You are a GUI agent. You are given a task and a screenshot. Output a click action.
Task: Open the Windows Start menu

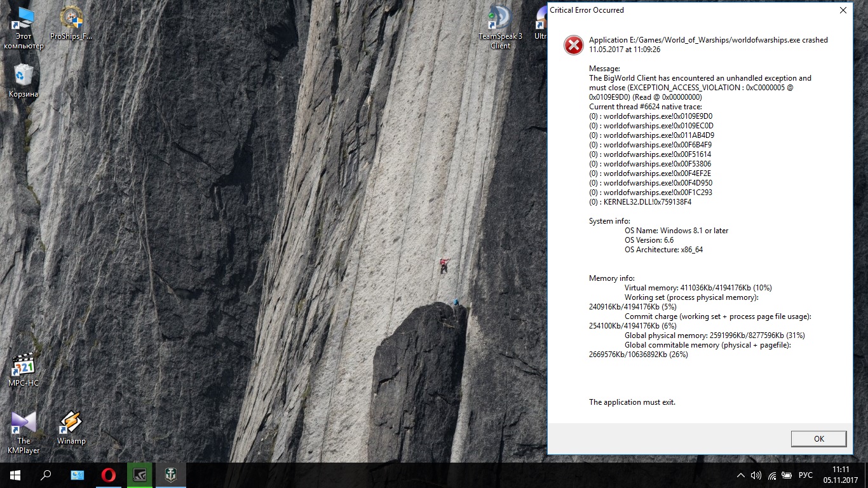click(x=15, y=475)
